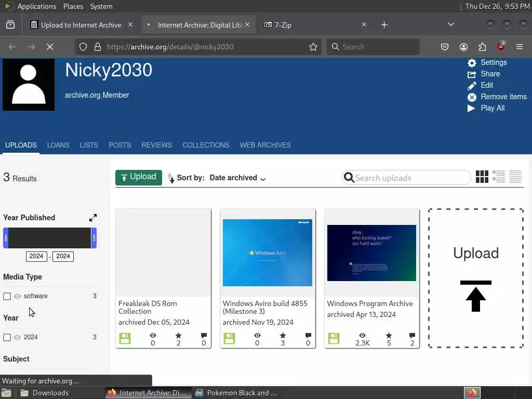Check the 2024 year checkbox

pyautogui.click(x=7, y=337)
